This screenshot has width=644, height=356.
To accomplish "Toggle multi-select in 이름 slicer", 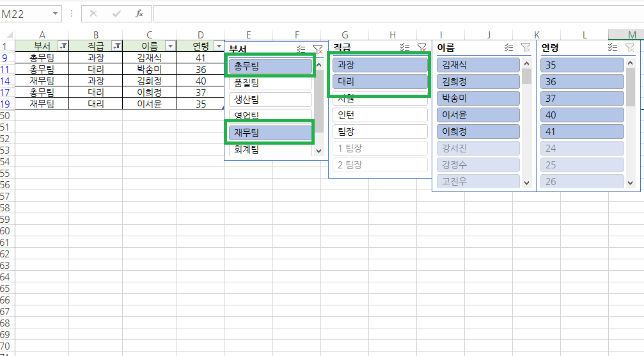I will [x=509, y=47].
